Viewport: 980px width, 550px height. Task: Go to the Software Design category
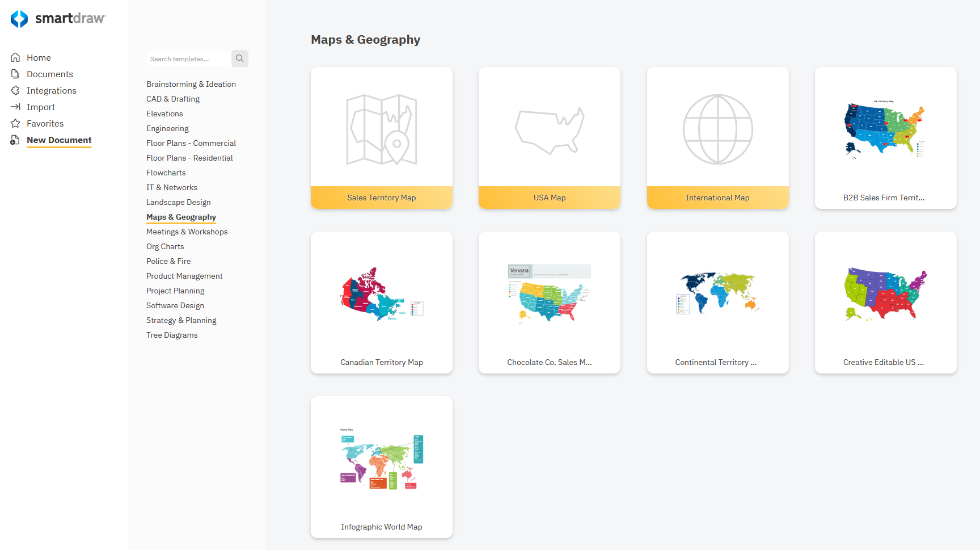[175, 305]
